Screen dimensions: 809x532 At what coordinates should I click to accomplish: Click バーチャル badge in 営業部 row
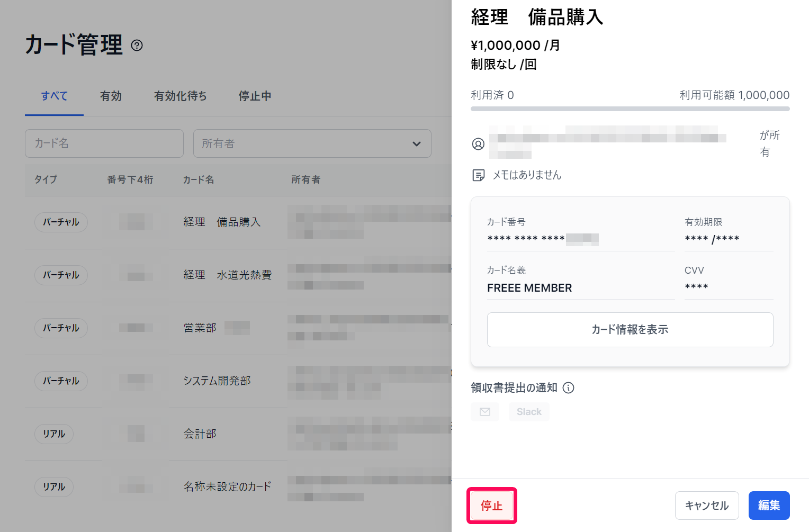61,328
